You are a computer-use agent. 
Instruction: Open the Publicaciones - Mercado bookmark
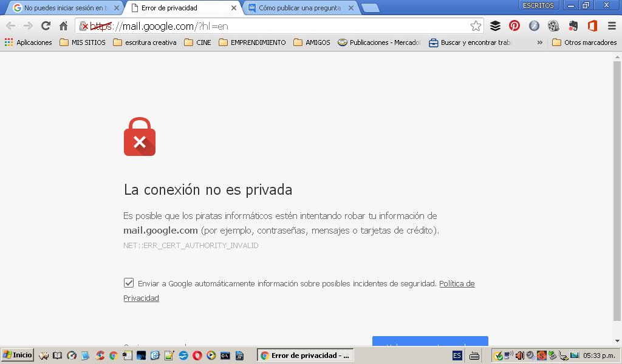(379, 42)
